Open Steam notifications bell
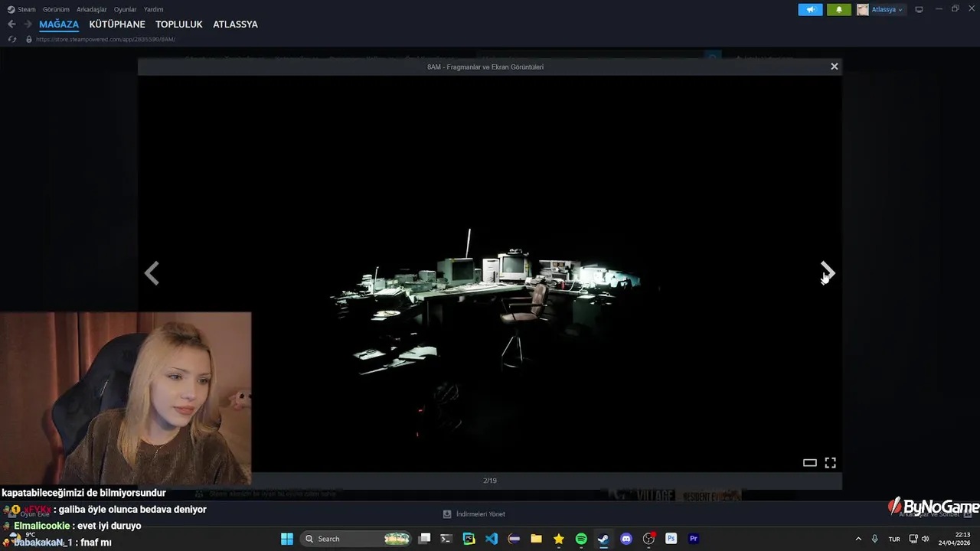The height and width of the screenshot is (551, 980). point(838,9)
